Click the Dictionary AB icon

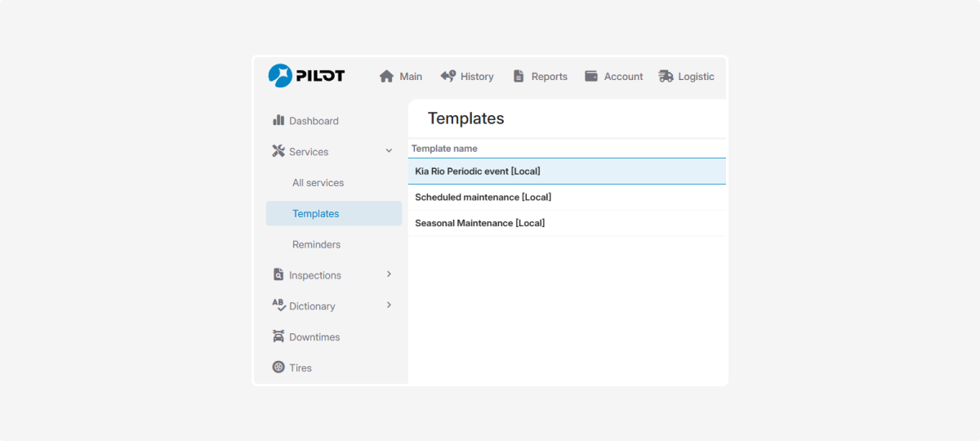278,305
